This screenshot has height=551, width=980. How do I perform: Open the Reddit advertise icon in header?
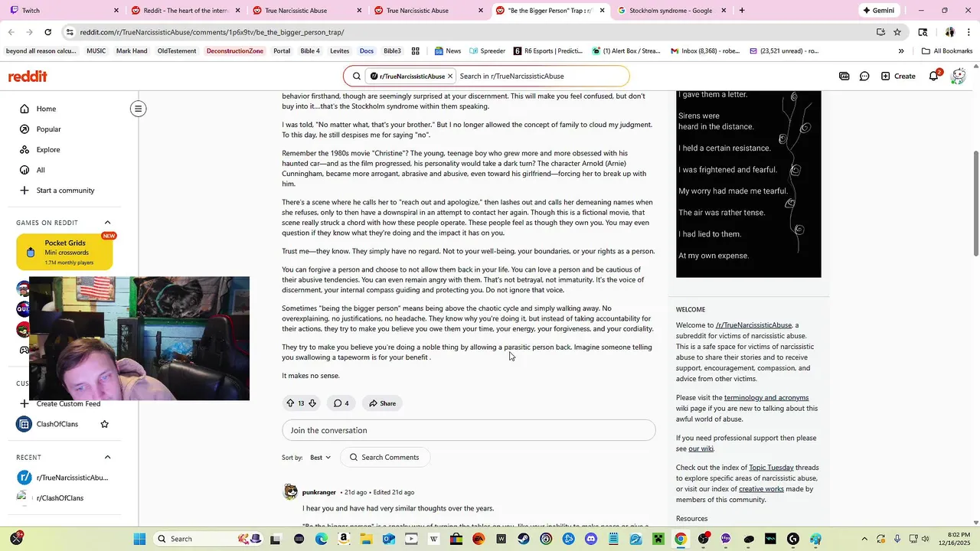[x=844, y=77]
